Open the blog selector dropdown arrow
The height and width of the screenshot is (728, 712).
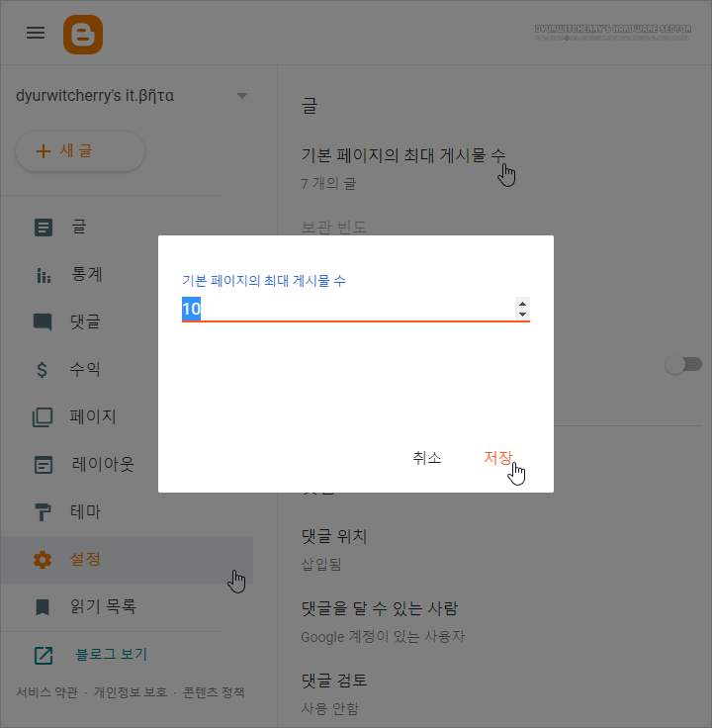tap(242, 96)
